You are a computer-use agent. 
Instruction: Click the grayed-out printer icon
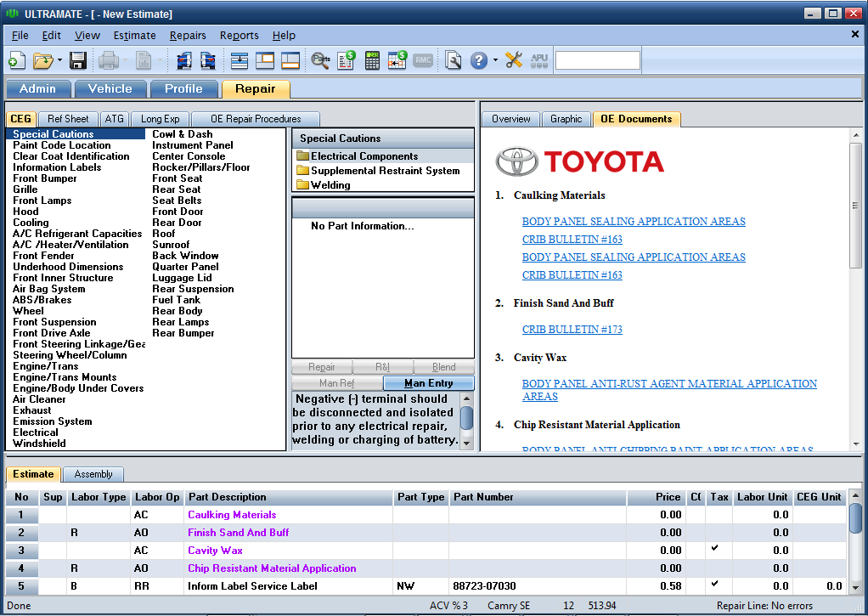click(x=109, y=59)
